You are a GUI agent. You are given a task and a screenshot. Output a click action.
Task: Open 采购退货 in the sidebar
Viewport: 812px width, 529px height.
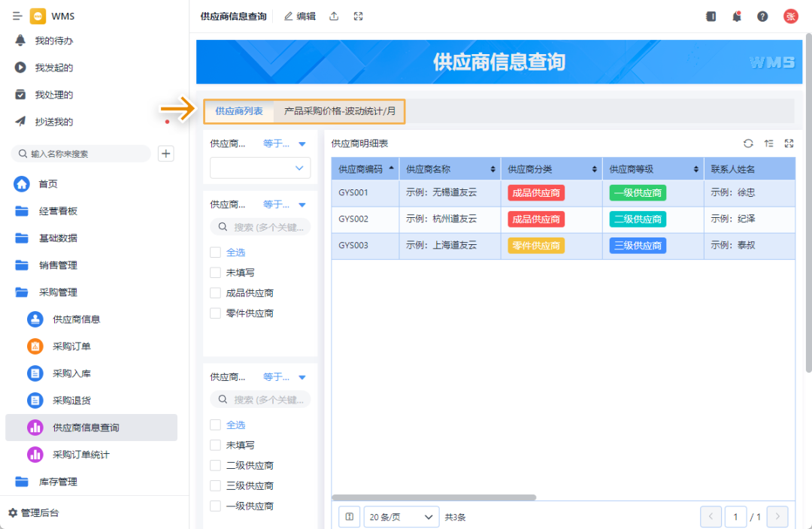(71, 400)
